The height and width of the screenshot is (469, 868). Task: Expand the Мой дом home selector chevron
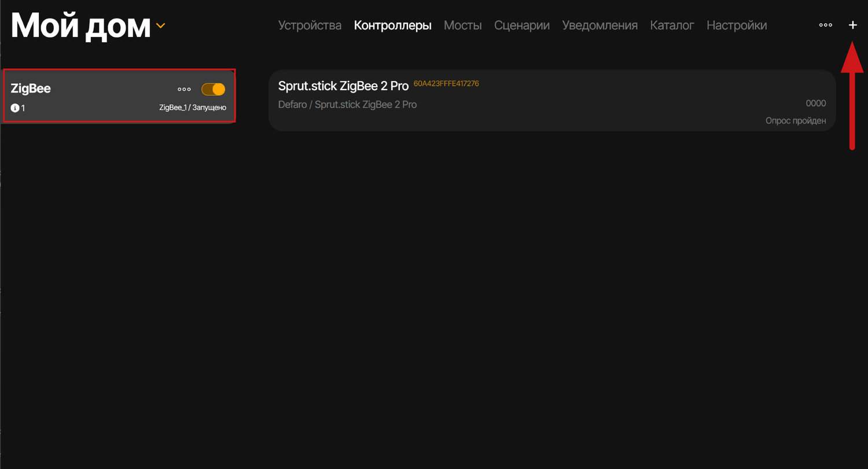pos(160,25)
